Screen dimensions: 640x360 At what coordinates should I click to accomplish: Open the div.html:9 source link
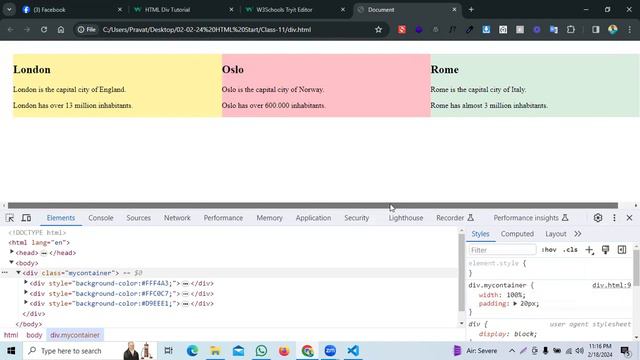(x=611, y=285)
